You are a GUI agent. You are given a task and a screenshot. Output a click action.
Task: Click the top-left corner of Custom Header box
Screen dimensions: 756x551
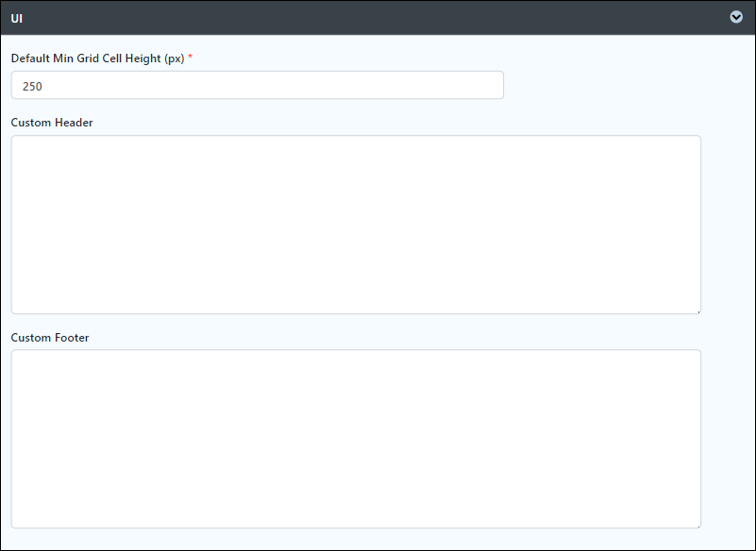tap(13, 138)
